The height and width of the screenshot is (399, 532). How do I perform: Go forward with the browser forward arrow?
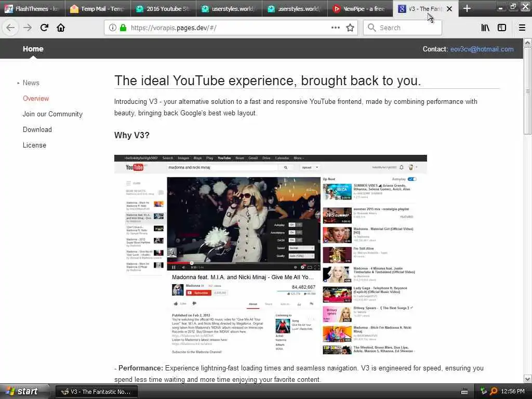28,28
